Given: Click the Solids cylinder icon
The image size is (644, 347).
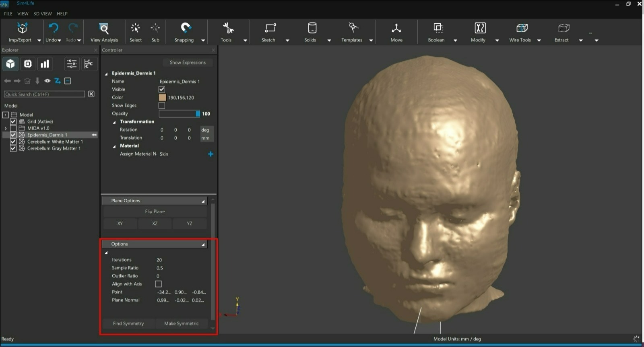Looking at the screenshot, I should (x=312, y=28).
